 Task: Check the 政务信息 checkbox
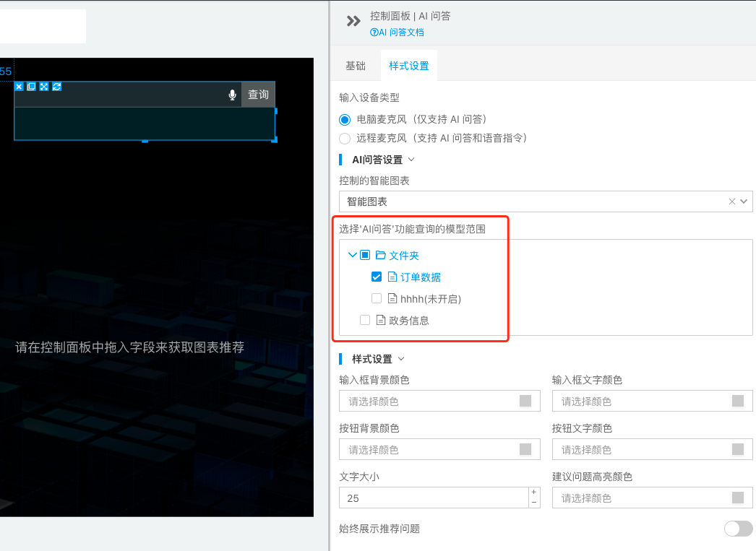(365, 320)
